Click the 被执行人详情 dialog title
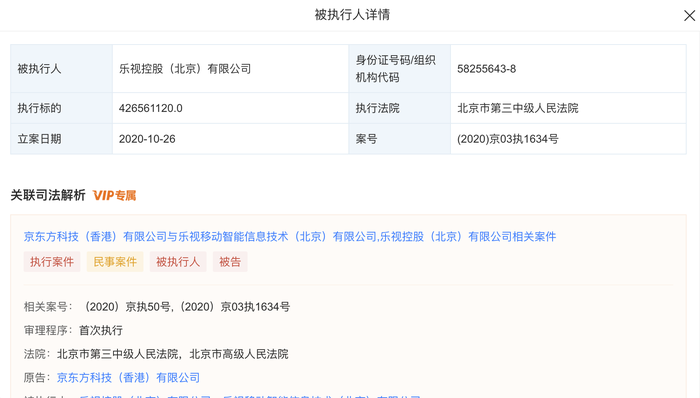Image resolution: width=700 pixels, height=398 pixels. click(x=352, y=15)
